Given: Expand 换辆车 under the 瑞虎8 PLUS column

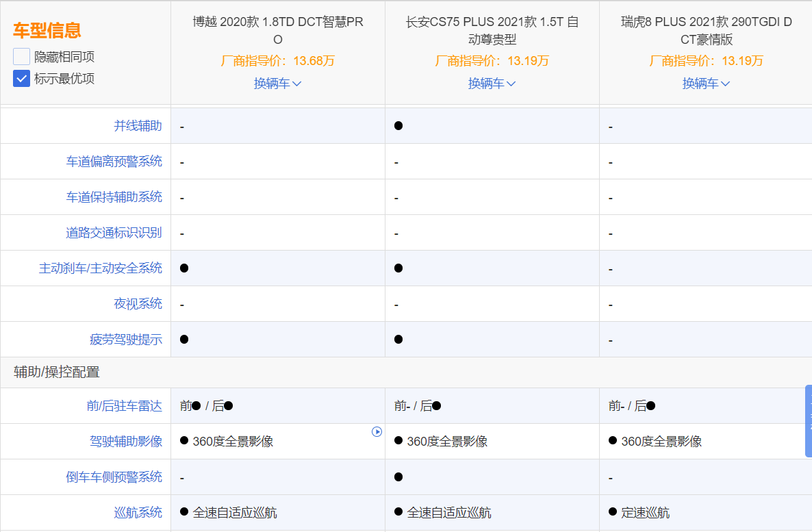Looking at the screenshot, I should [706, 84].
